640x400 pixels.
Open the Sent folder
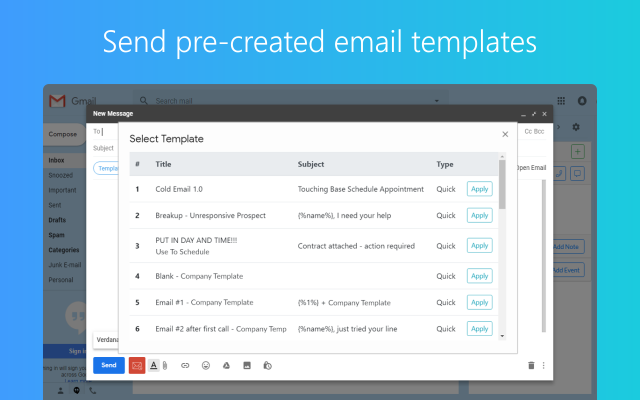pyautogui.click(x=55, y=205)
